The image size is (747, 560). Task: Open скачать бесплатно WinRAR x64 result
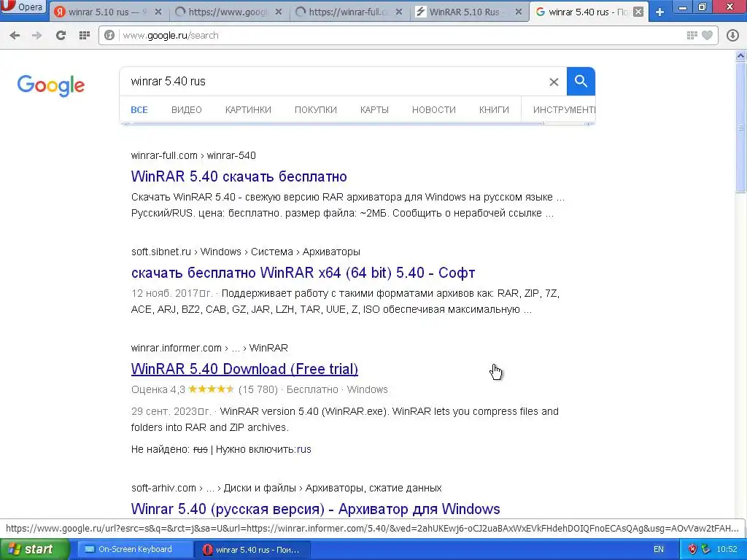click(303, 273)
